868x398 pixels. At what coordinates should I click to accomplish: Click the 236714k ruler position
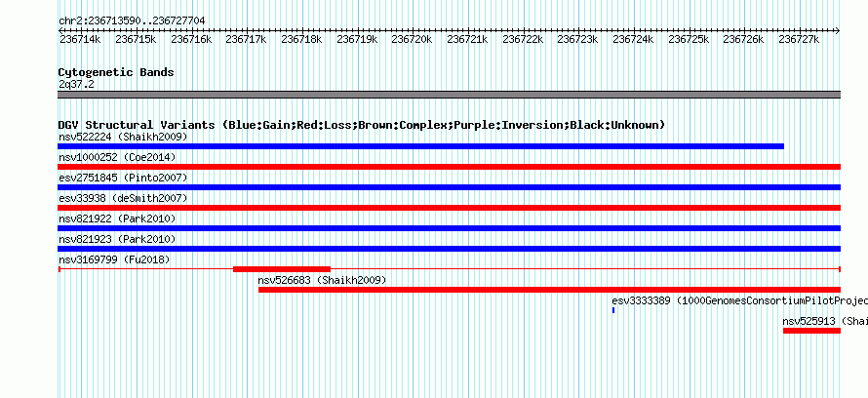[80, 39]
